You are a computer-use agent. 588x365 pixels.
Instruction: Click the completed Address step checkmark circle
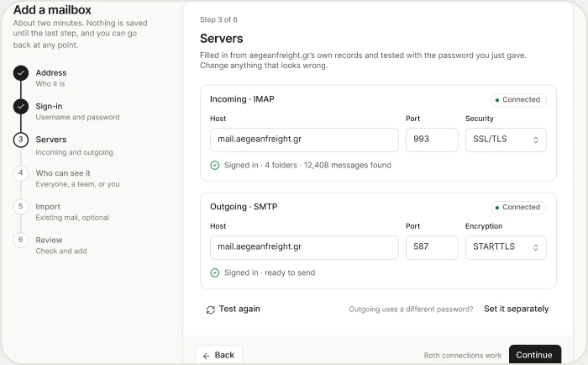(x=21, y=73)
